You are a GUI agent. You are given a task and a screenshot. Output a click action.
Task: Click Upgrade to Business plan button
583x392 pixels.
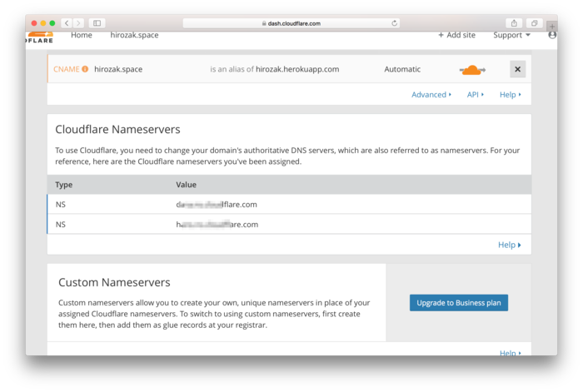[x=459, y=303]
